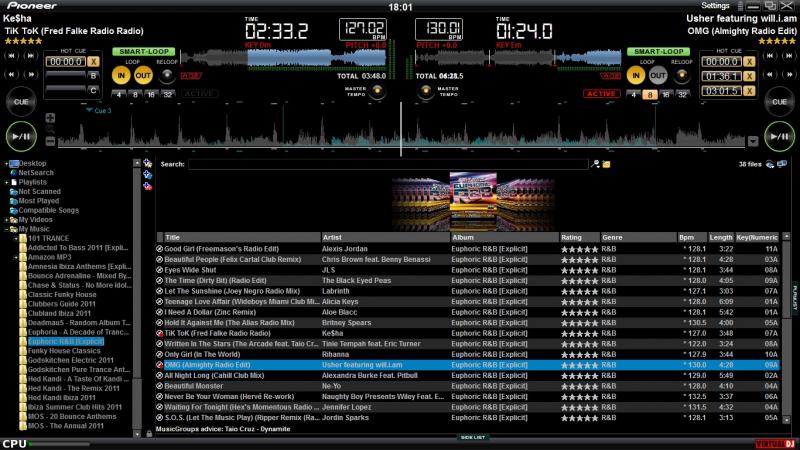The width and height of the screenshot is (800, 450).
Task: Click the left deck Reloop knob
Action: point(166,75)
